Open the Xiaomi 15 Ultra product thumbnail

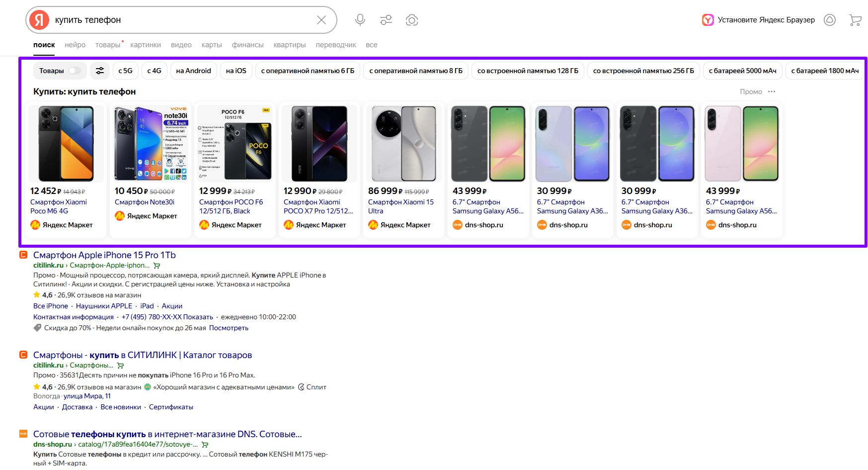tap(404, 143)
